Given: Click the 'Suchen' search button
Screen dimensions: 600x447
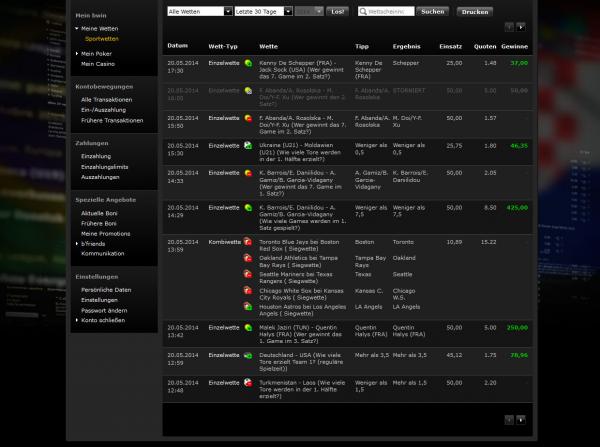Looking at the screenshot, I should (432, 11).
